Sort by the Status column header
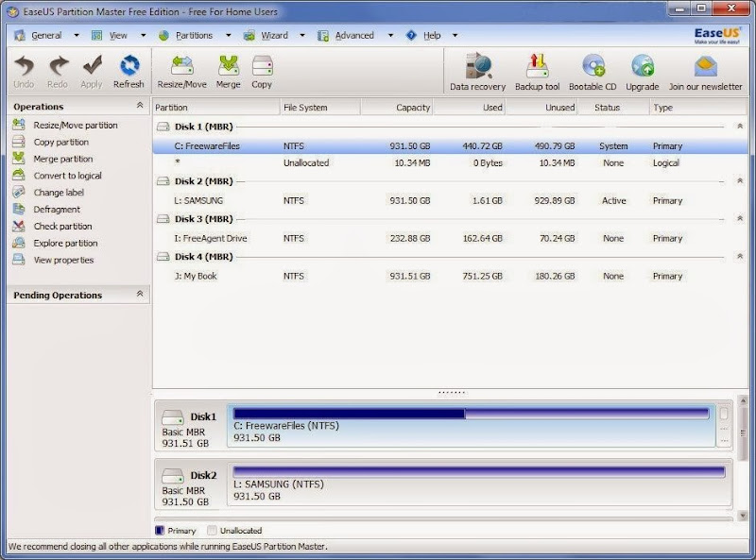 [613, 108]
